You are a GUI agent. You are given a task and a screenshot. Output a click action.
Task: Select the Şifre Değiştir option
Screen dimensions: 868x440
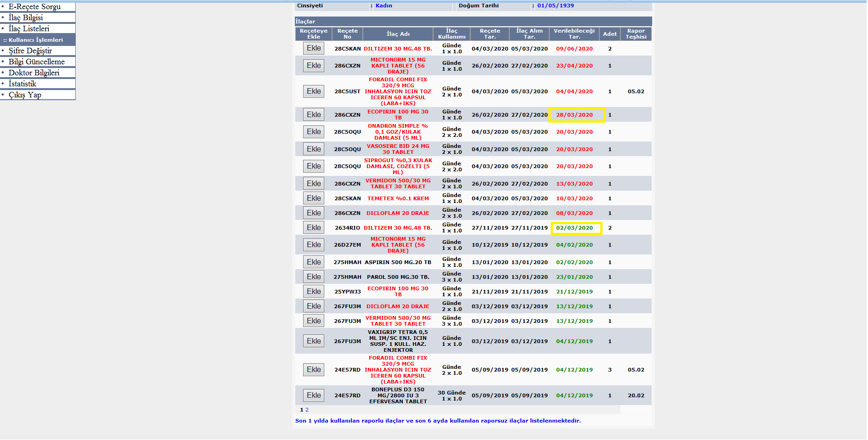(x=30, y=51)
